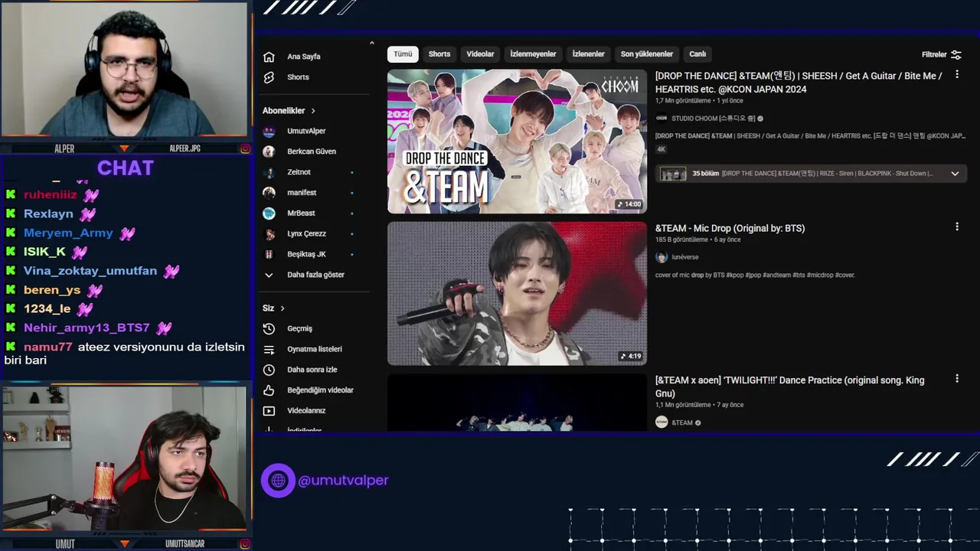Select Videolar filter chip
This screenshot has height=551, width=980.
pos(481,54)
